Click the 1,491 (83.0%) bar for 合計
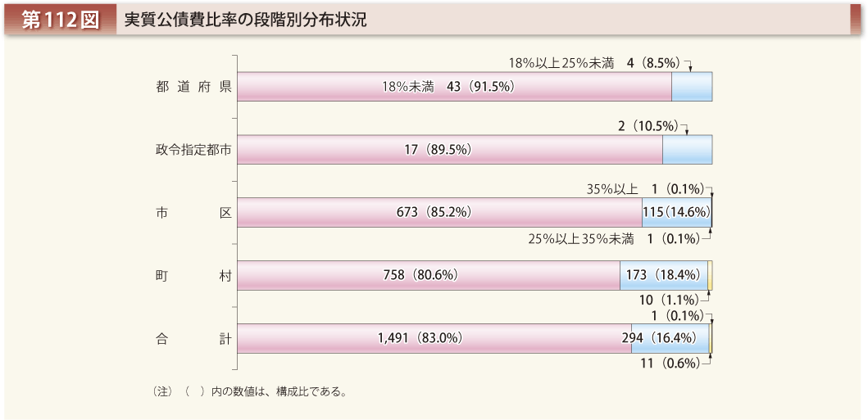Screen dimensions: 868x420 pos(434,338)
